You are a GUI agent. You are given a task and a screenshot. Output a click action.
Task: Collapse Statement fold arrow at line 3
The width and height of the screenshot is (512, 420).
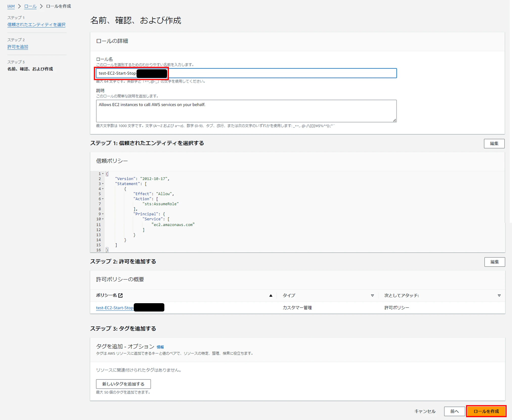103,184
